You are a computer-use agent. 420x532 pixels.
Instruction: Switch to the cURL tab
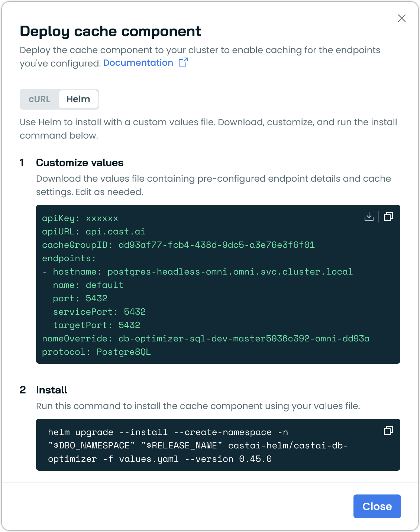pyautogui.click(x=39, y=99)
